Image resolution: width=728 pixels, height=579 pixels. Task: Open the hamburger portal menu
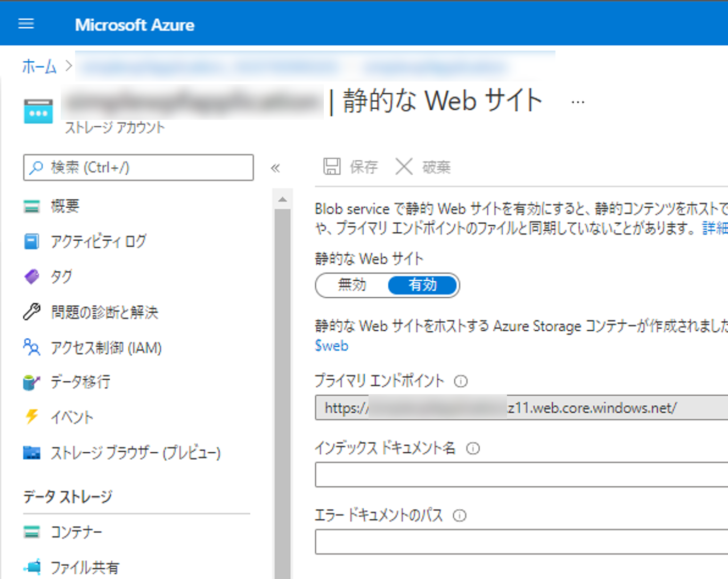click(x=26, y=24)
